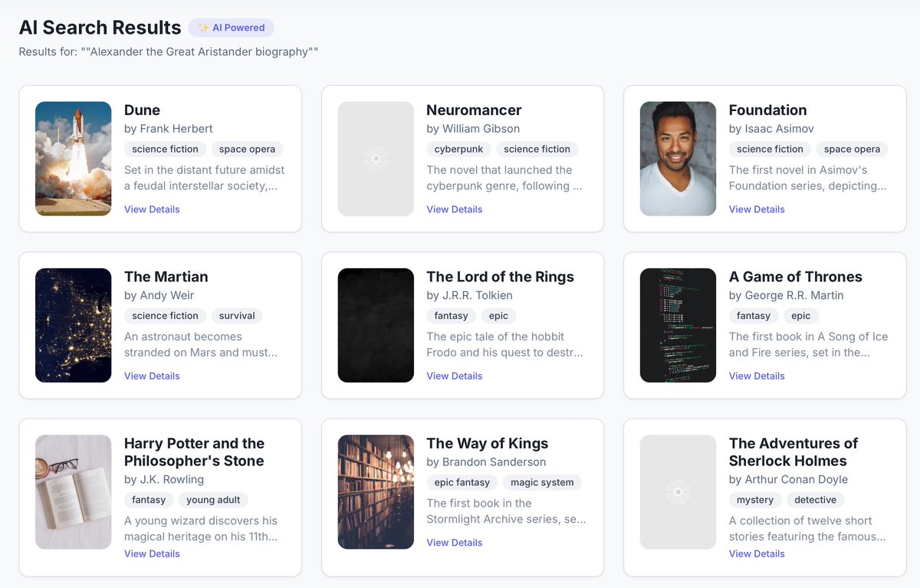The image size is (920, 588).
Task: Click author text by Isaac Asimov
Action: coord(771,129)
